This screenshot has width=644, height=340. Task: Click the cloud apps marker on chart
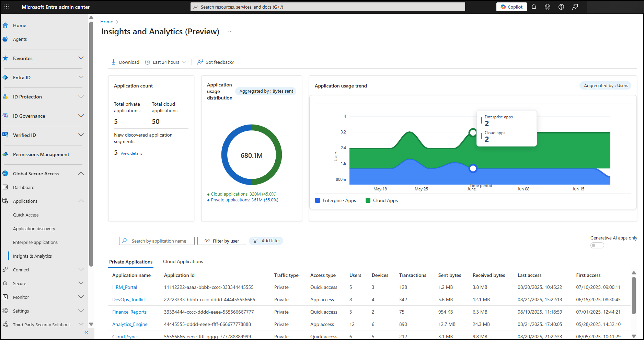tap(473, 132)
